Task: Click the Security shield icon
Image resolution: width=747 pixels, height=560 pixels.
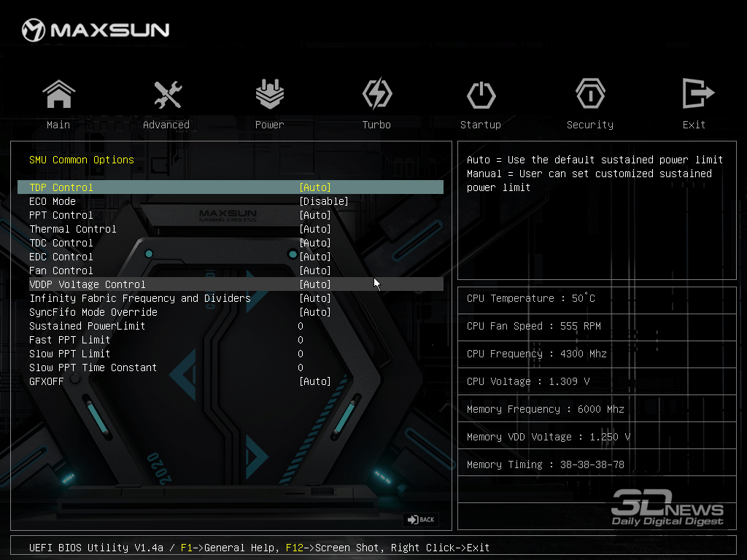Action: click(x=590, y=94)
